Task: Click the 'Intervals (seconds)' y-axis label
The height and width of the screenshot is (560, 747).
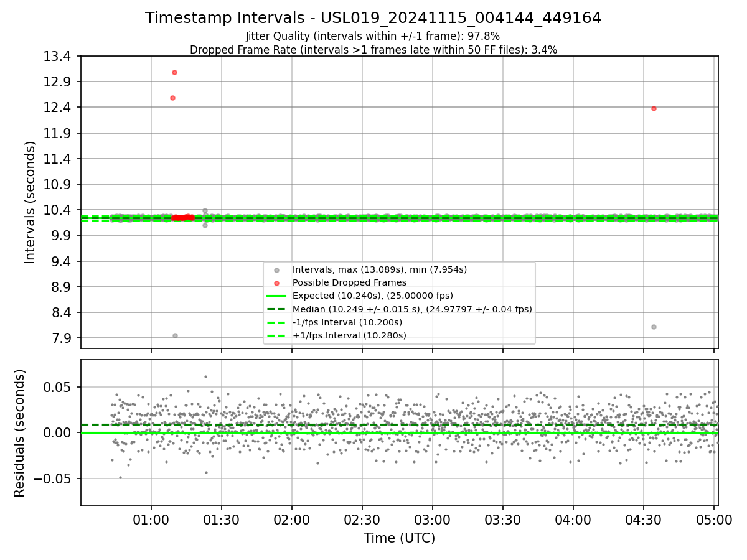Action: coord(30,202)
